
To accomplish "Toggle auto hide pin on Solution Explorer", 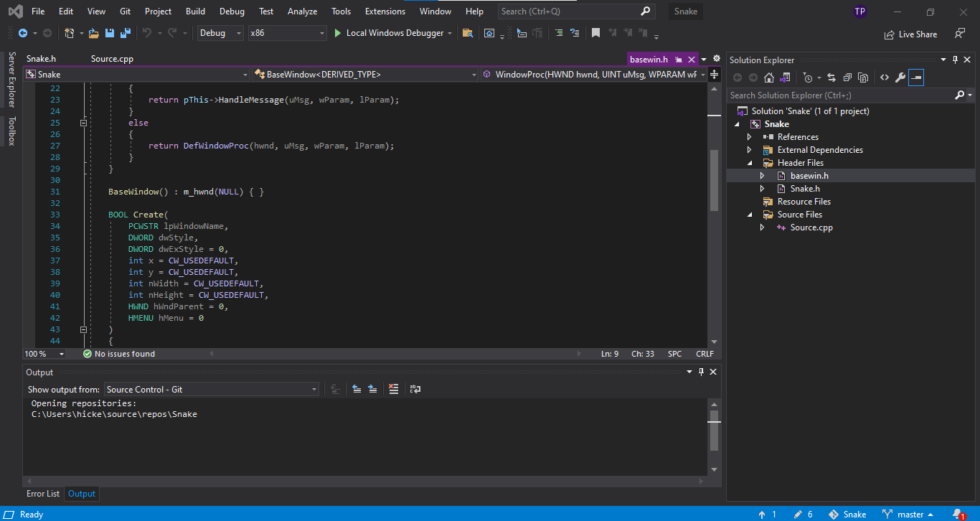I will [x=955, y=60].
